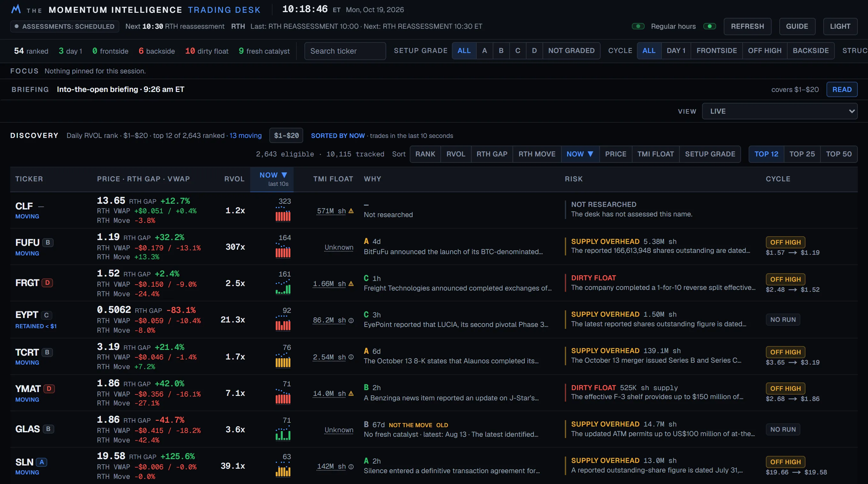The height and width of the screenshot is (484, 868).
Task: Click the NOW column header sort arrow
Action: (284, 175)
